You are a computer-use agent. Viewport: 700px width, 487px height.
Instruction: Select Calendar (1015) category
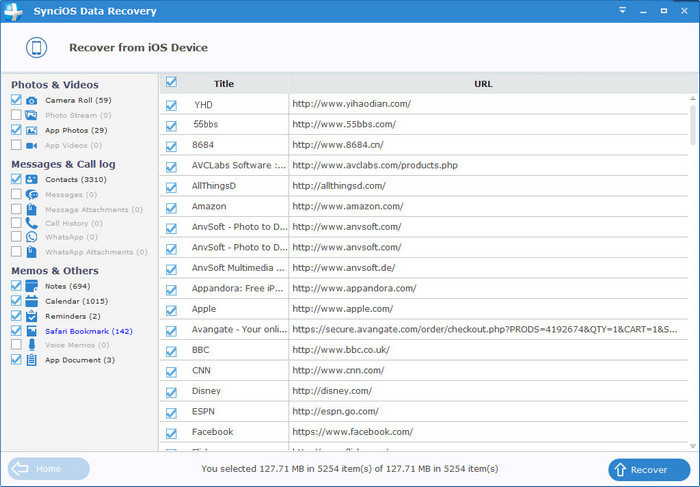[x=76, y=301]
